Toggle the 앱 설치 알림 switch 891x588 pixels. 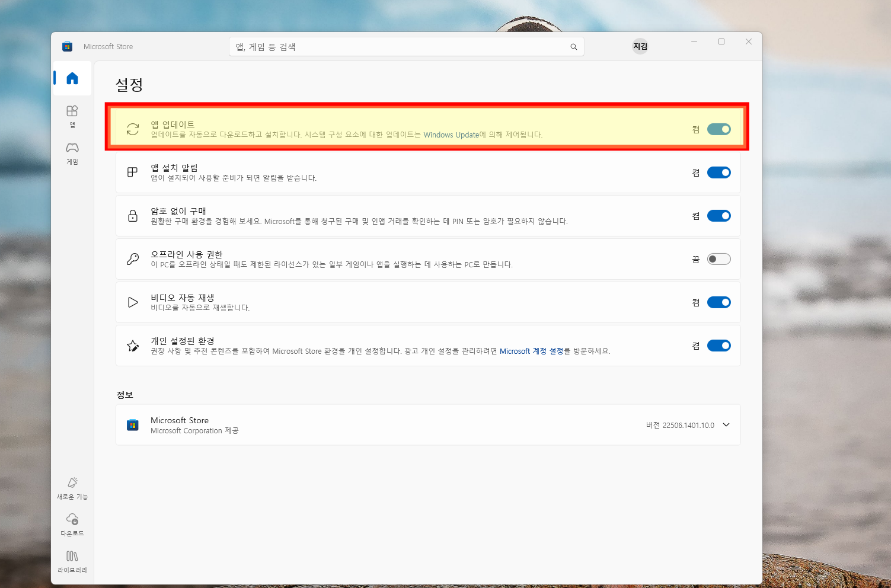tap(718, 172)
